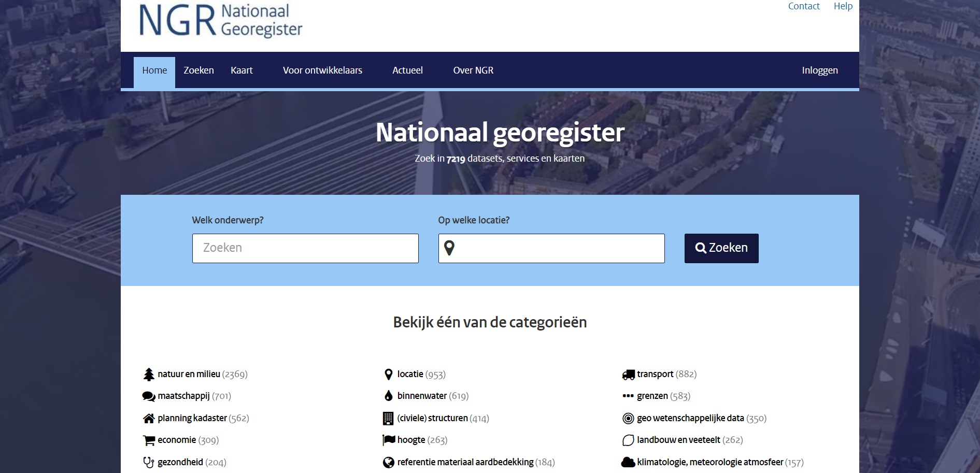The width and height of the screenshot is (980, 473).
Task: Open the Voor ontwikkelaars page
Action: point(322,70)
